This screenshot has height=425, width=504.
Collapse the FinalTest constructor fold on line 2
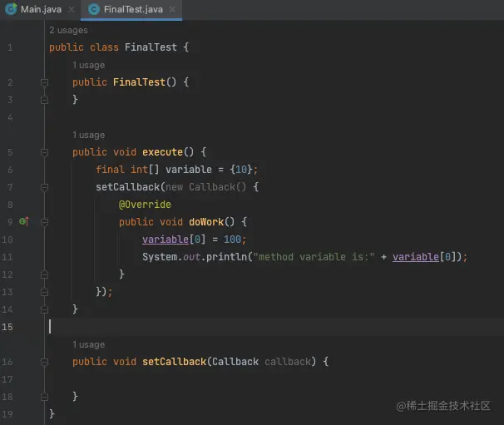pos(44,82)
